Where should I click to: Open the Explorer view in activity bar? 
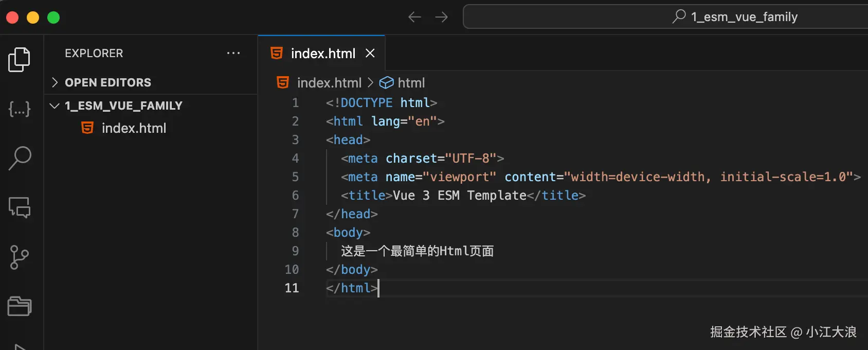point(20,59)
